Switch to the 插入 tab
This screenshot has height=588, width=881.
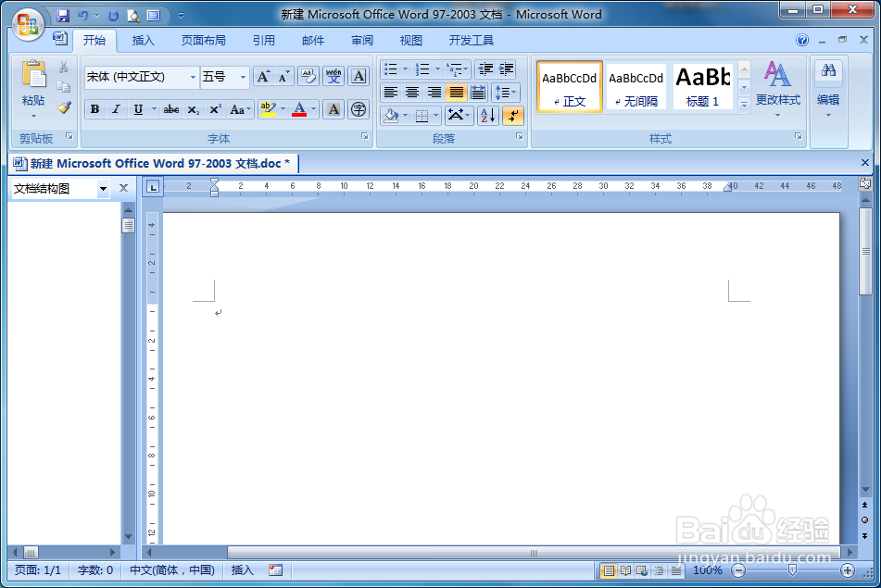[x=143, y=41]
